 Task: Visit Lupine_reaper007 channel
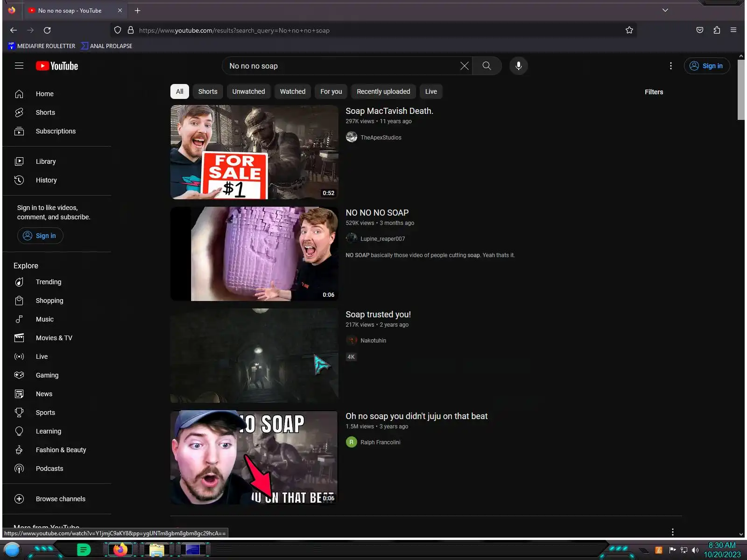click(383, 239)
